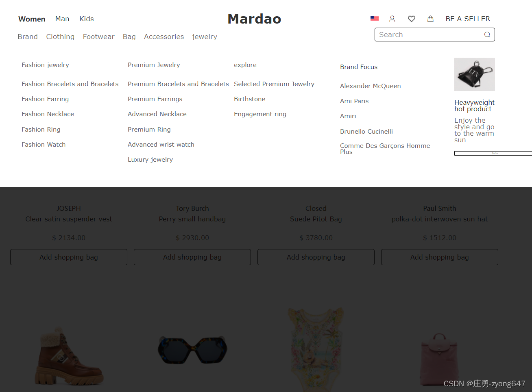This screenshot has height=392, width=532.
Task: Open Fashion Earring link
Action: (x=45, y=99)
